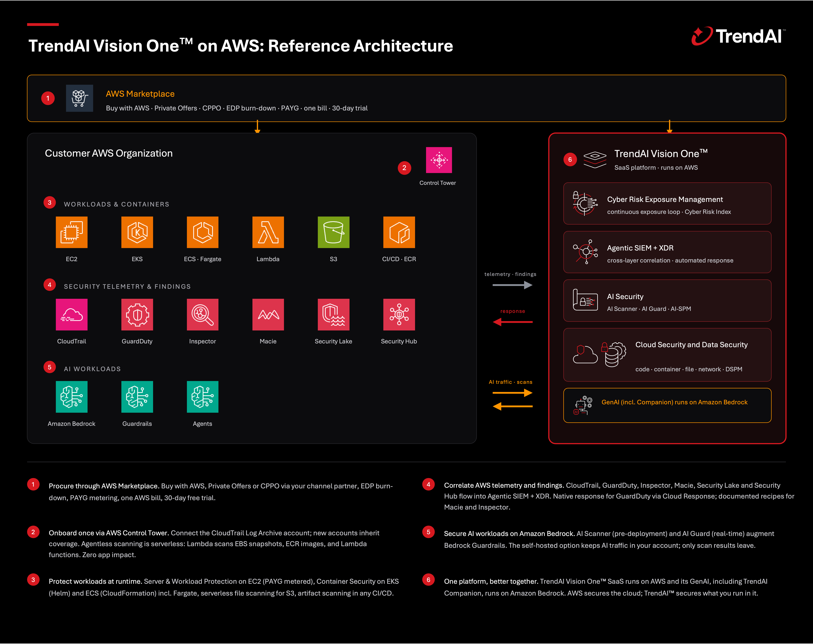This screenshot has height=644, width=813.
Task: Click 'Secure AI workloads on Amazon Bedrock.' text
Action: click(509, 534)
